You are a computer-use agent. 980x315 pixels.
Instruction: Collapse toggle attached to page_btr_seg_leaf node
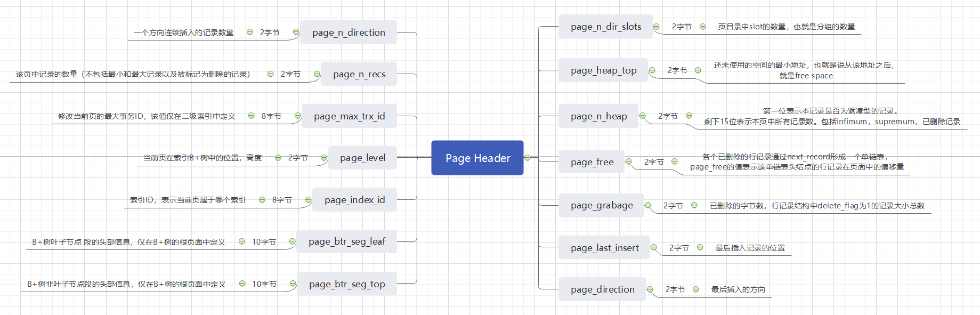[x=292, y=241]
